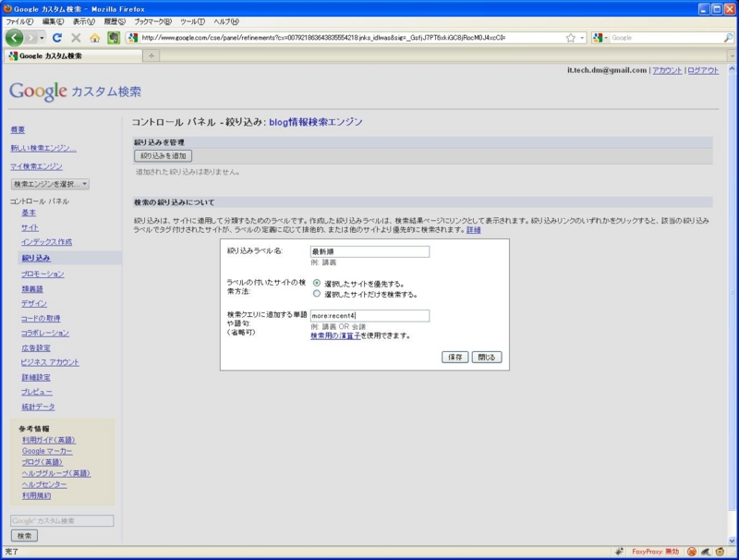This screenshot has width=739, height=560.
Task: Open ビジネス アカウント page
Action: (x=50, y=362)
